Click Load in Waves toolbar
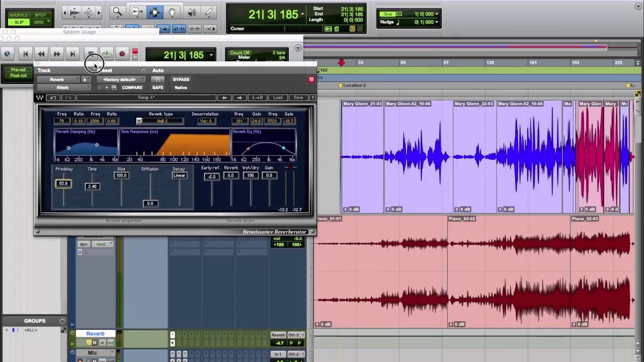Image resolution: width=644 pixels, height=362 pixels. pyautogui.click(x=278, y=98)
